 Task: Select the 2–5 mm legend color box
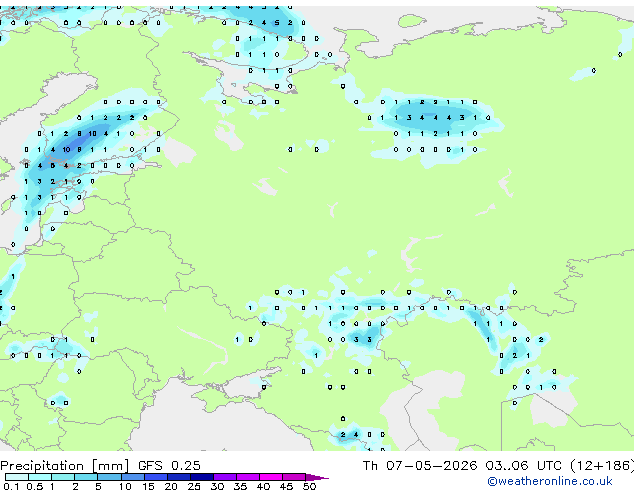click(x=86, y=477)
